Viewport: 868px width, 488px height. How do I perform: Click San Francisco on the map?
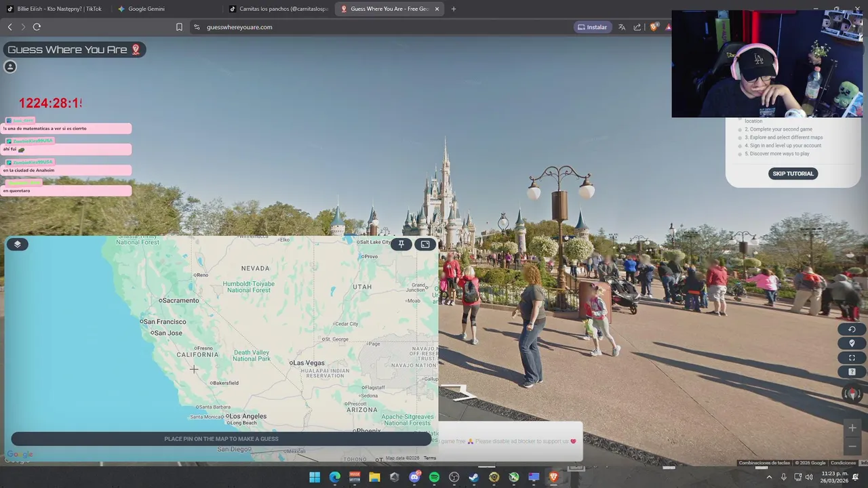click(164, 322)
